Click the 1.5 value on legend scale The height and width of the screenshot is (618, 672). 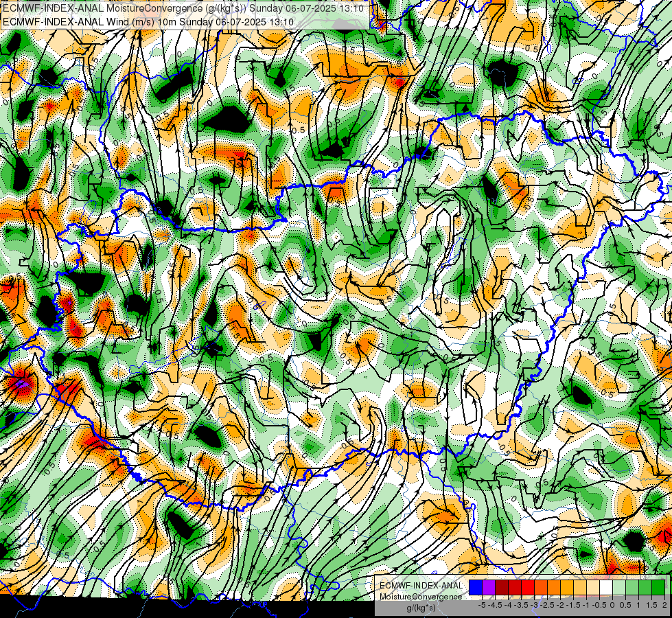point(651,605)
